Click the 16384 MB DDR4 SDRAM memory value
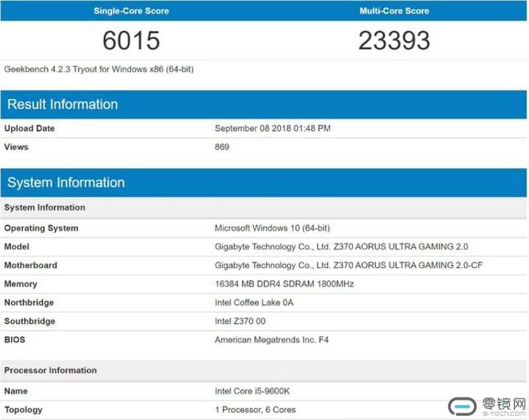This screenshot has height=420, width=529. (284, 284)
